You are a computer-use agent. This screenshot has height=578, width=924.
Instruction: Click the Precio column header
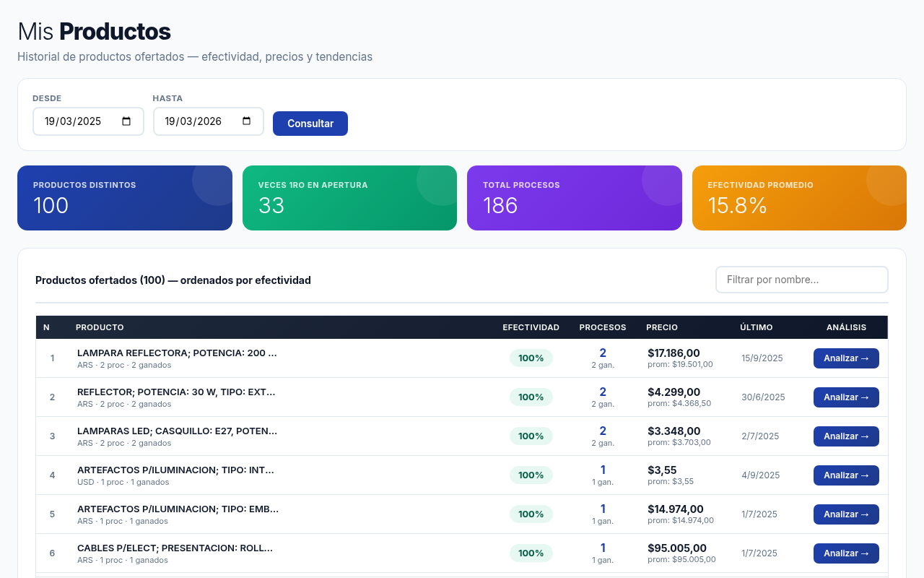(x=662, y=327)
